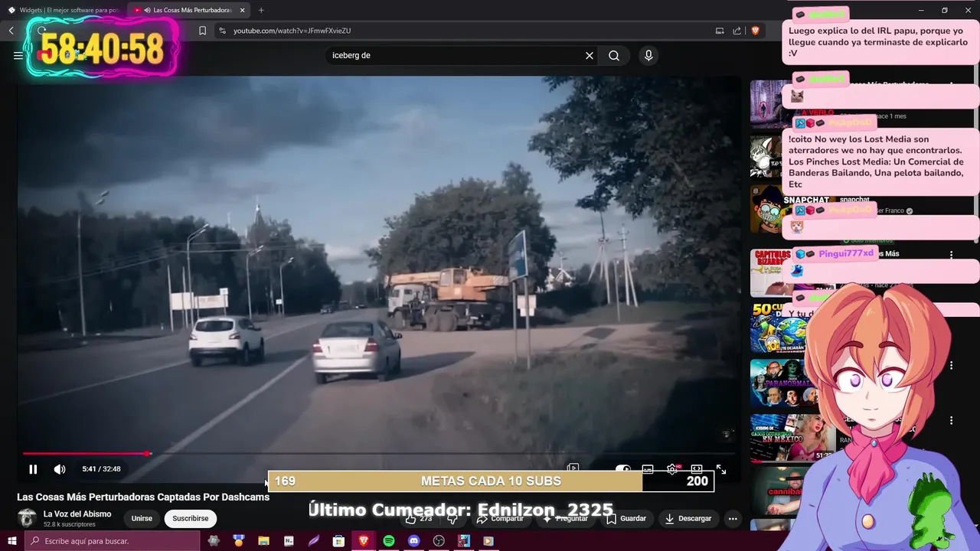This screenshot has width=980, height=551.
Task: Go back with the browser's back arrow
Action: click(11, 31)
